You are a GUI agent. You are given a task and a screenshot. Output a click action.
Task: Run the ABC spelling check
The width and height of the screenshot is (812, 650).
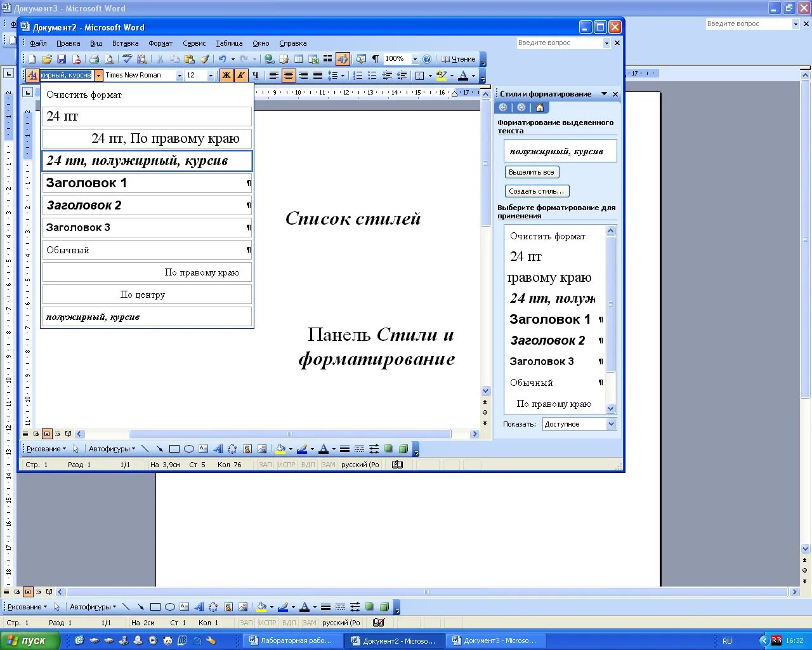(x=127, y=59)
